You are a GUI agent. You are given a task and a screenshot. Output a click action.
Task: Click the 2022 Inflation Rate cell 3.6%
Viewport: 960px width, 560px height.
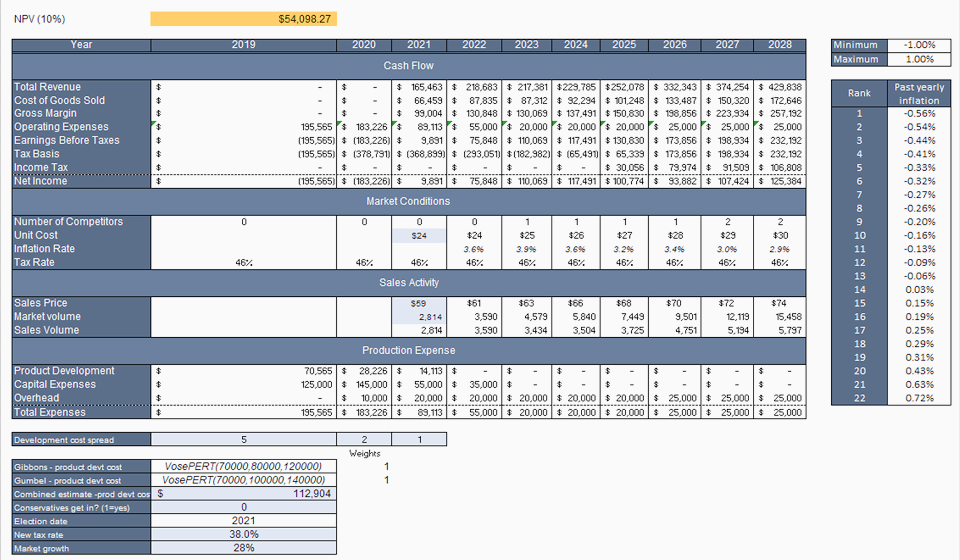point(474,249)
